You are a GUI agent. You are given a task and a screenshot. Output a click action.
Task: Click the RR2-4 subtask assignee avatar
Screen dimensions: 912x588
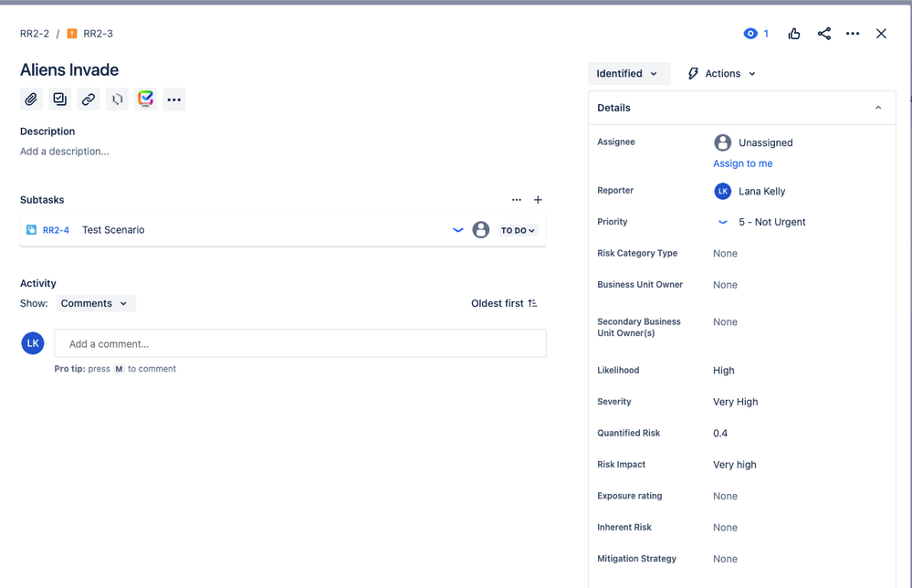[480, 230]
